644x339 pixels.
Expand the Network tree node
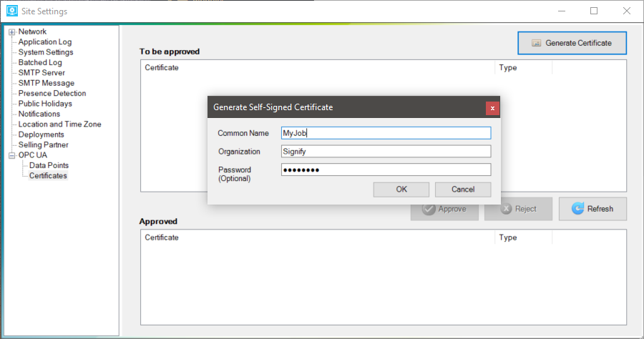pos(12,32)
